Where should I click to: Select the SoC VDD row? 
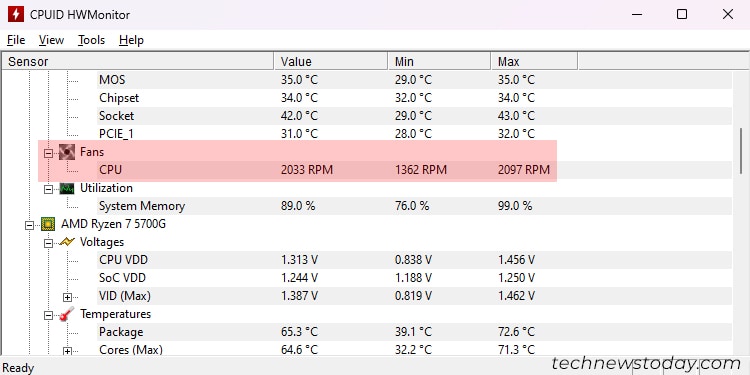coord(414,278)
